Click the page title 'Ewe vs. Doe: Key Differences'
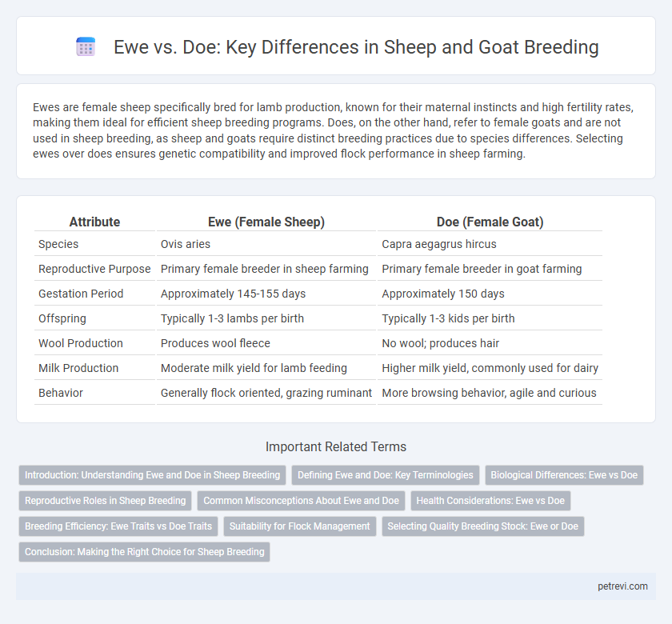Screen dimensions: 672x624 click(356, 46)
